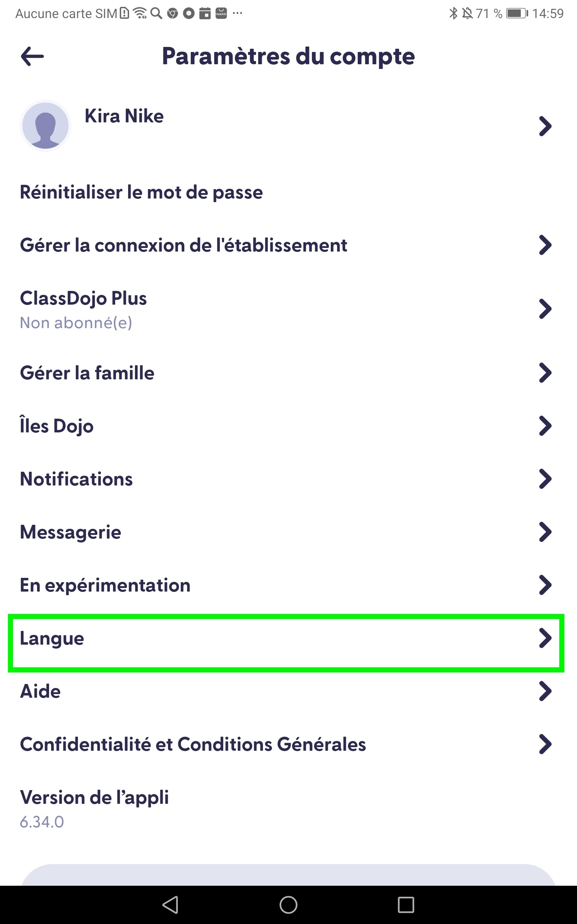Open Messagerie settings

[71, 532]
